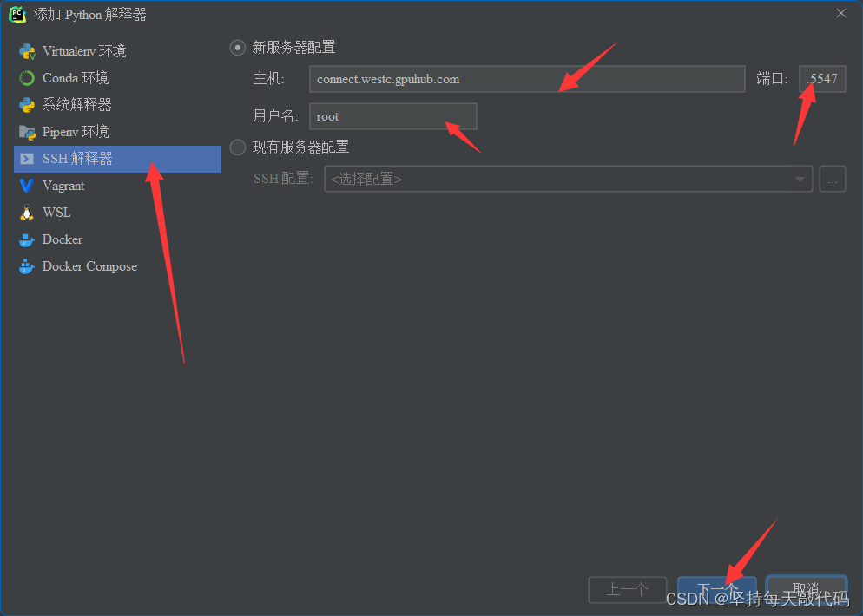
Task: Select the existing server configuration radio button
Action: tap(237, 147)
